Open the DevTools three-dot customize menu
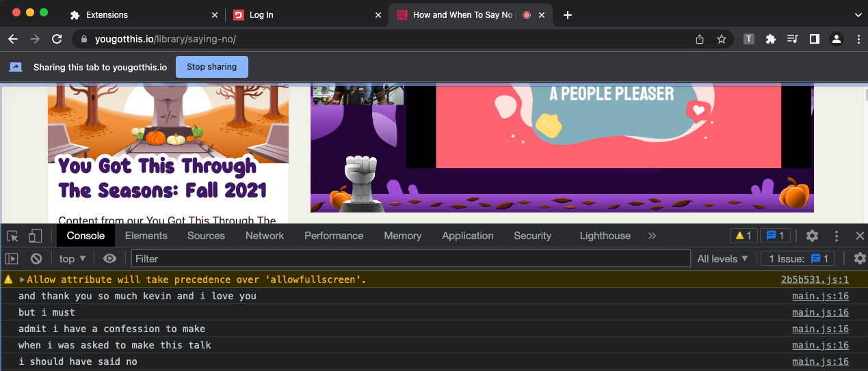868x371 pixels. [836, 236]
